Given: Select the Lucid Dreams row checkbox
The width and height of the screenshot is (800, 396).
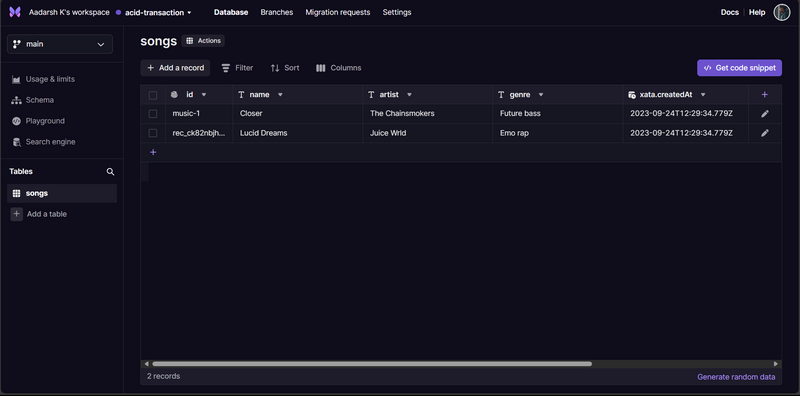Looking at the screenshot, I should click(153, 133).
